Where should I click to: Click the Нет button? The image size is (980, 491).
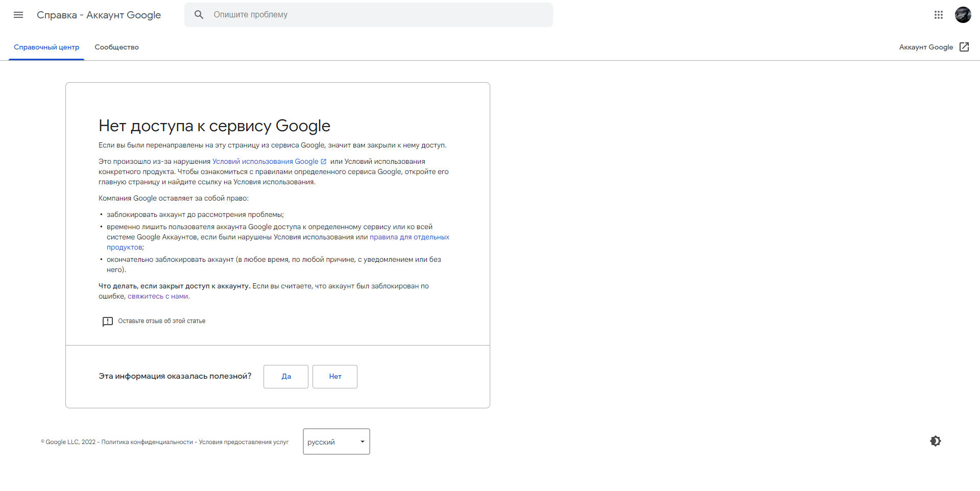pyautogui.click(x=335, y=377)
